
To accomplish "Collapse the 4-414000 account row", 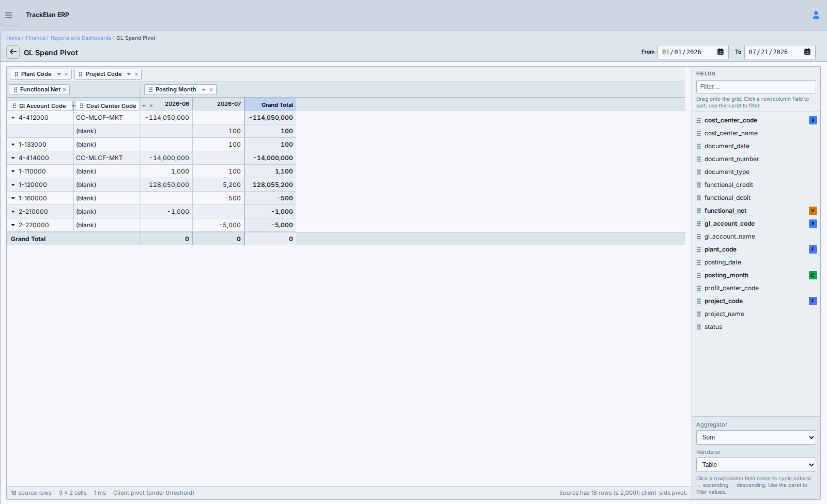I will [13, 158].
